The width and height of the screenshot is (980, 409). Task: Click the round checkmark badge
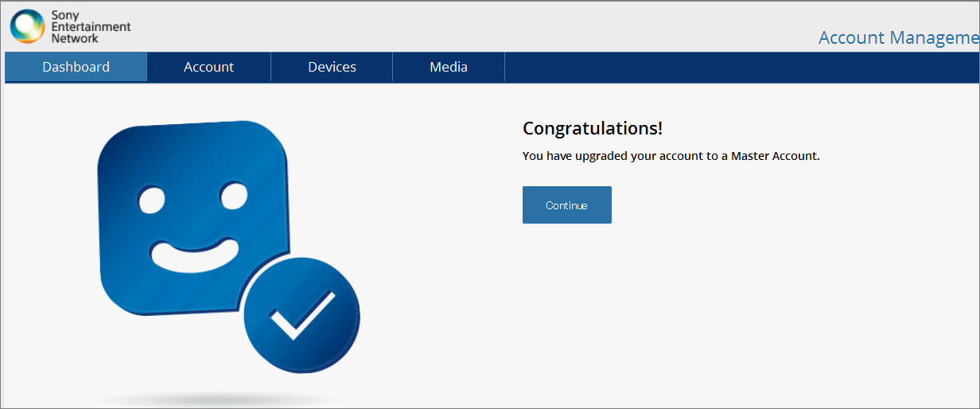[x=301, y=314]
